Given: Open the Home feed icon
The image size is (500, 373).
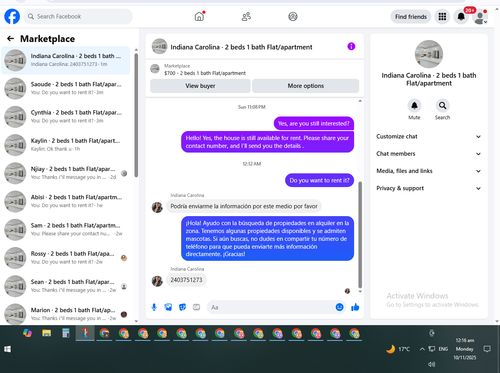Looking at the screenshot, I should (199, 16).
